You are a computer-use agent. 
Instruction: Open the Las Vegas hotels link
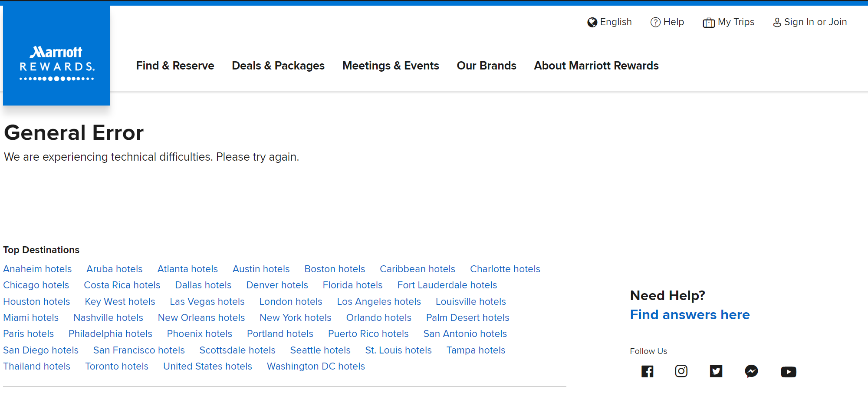207,301
